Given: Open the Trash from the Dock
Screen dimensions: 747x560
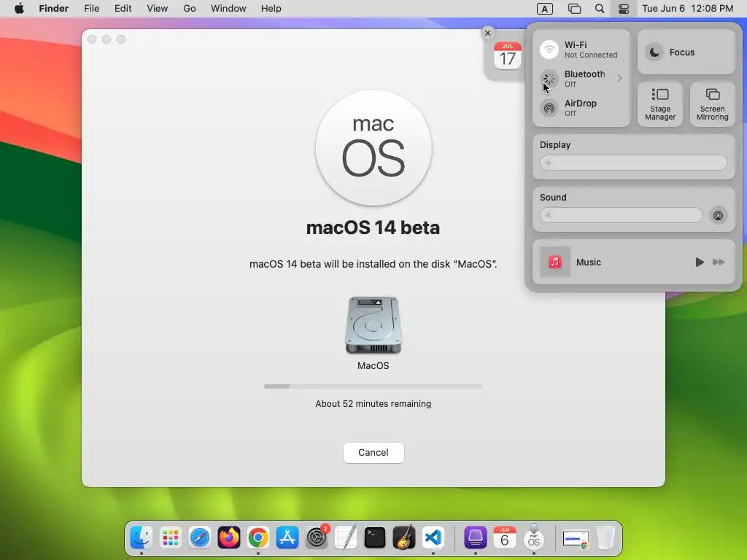Looking at the screenshot, I should (x=605, y=538).
